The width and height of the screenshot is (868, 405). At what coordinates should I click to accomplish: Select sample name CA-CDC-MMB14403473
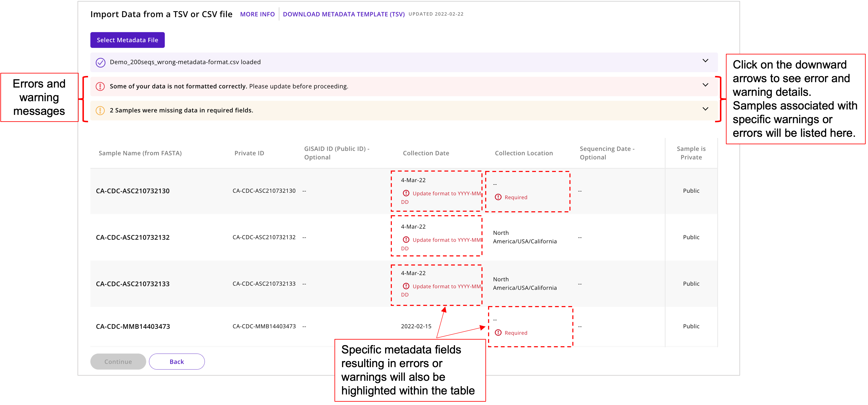tap(133, 327)
